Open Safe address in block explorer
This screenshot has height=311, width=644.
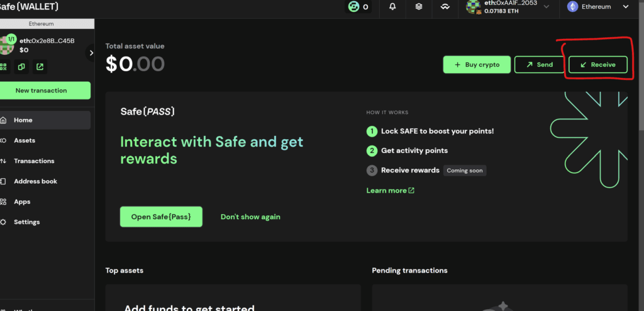(x=40, y=66)
